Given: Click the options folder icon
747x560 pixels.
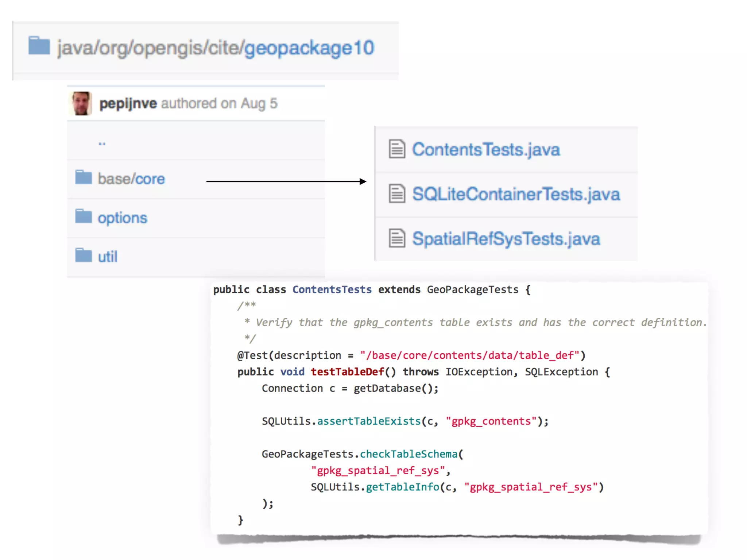Looking at the screenshot, I should pyautogui.click(x=84, y=216).
